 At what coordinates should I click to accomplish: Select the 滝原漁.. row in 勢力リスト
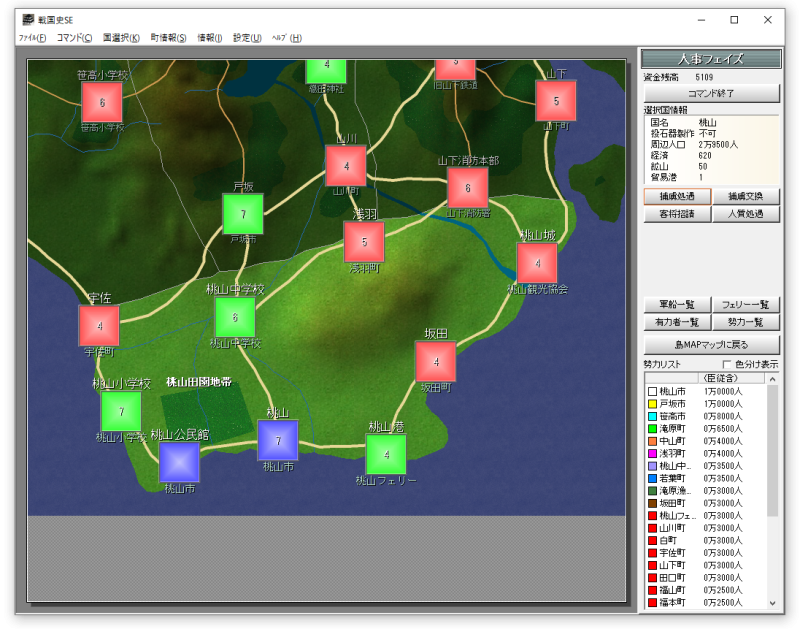(x=706, y=491)
